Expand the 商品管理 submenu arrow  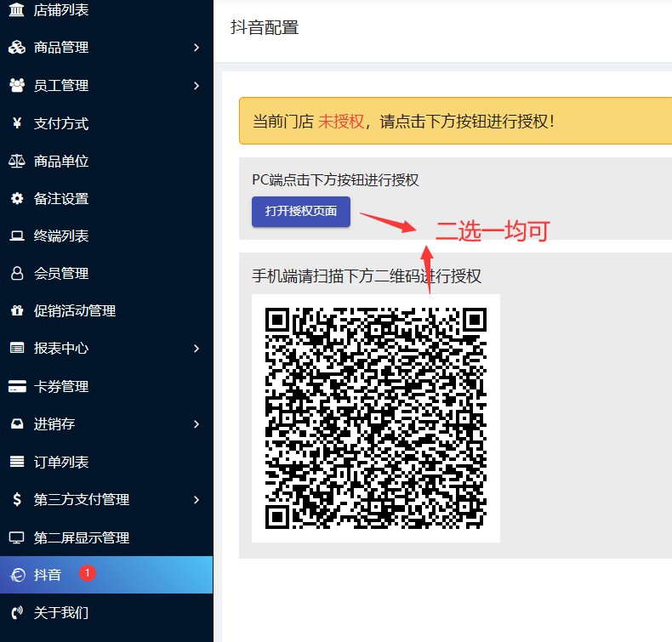click(x=196, y=48)
